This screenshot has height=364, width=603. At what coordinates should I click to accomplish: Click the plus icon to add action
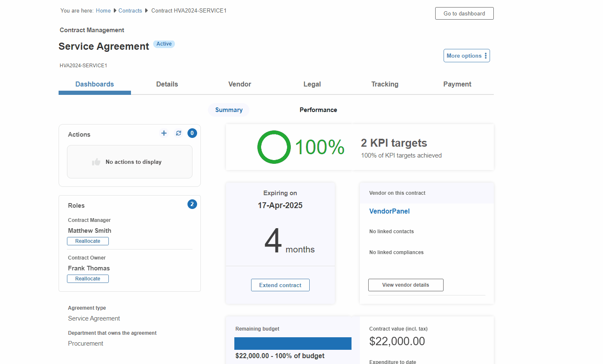click(164, 133)
